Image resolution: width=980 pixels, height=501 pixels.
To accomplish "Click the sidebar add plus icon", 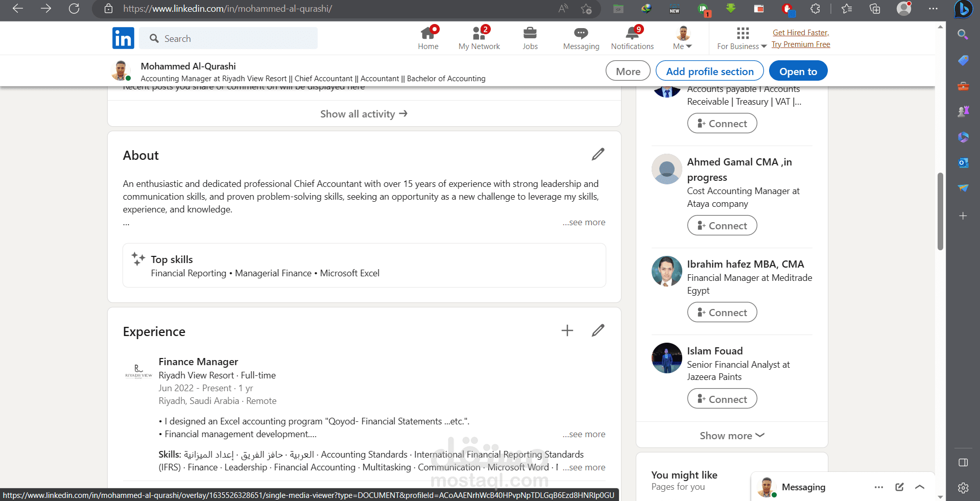I will tap(963, 216).
